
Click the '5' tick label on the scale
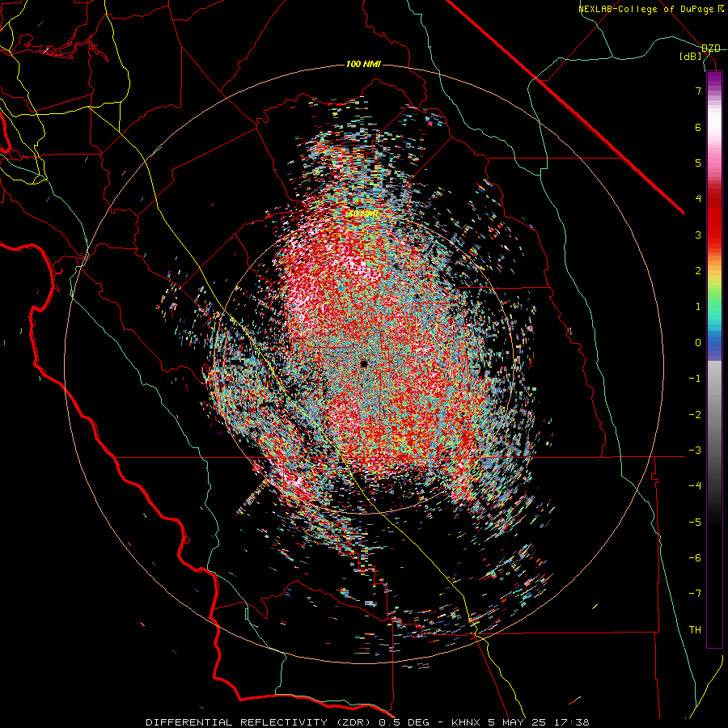click(x=698, y=163)
